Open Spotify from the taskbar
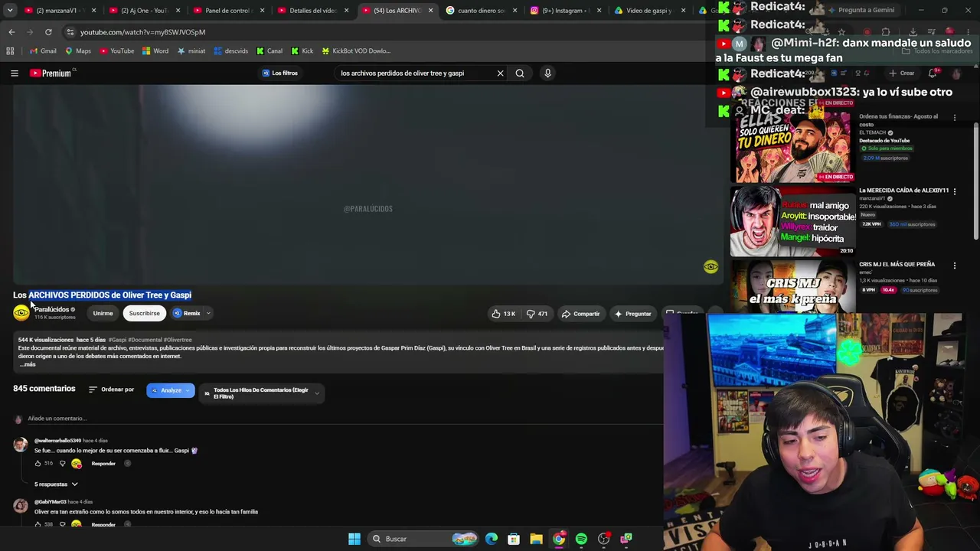Screen dimensions: 980x551 click(581, 539)
